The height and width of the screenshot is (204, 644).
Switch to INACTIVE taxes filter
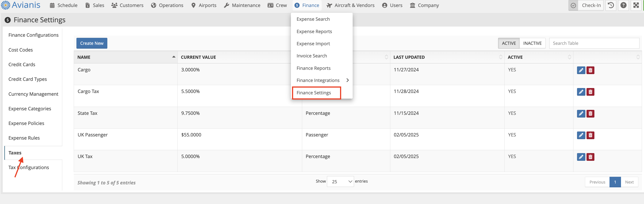click(x=532, y=43)
